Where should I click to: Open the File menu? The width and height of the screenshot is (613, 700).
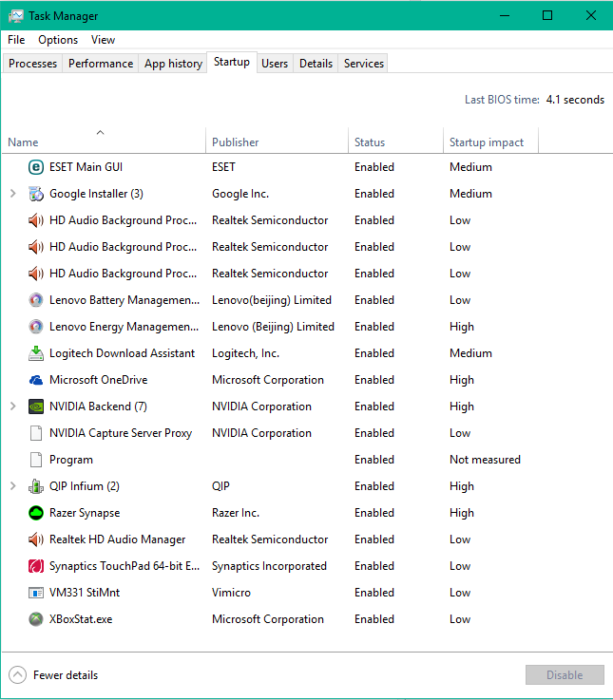(16, 40)
